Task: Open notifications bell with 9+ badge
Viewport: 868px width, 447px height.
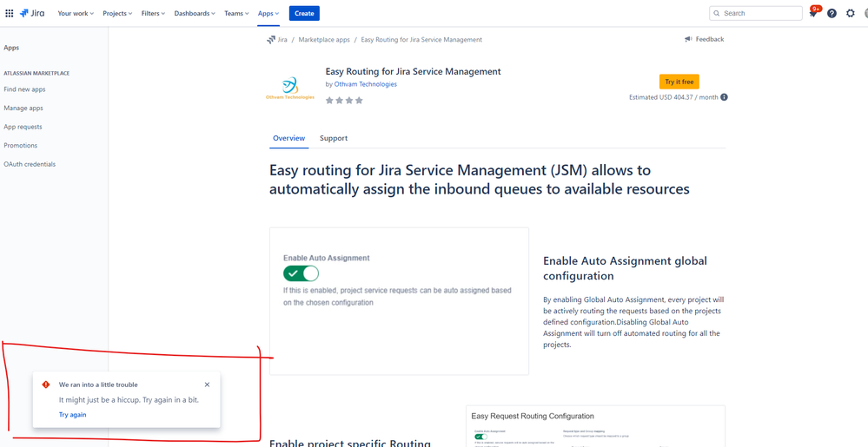Action: click(x=812, y=13)
